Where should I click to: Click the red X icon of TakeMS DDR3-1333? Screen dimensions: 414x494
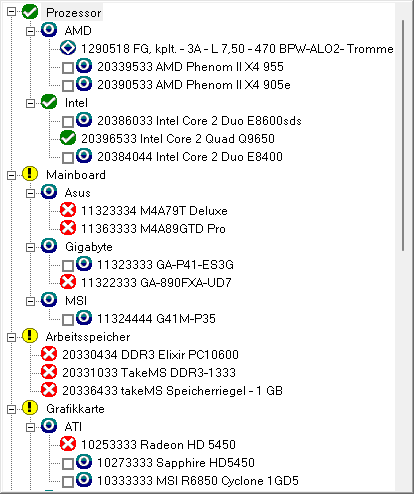(49, 372)
